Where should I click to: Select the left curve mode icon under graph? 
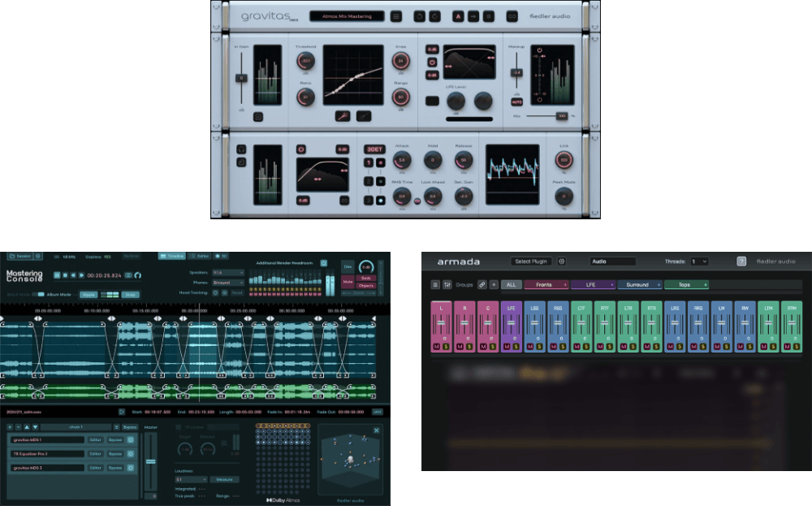(x=343, y=116)
